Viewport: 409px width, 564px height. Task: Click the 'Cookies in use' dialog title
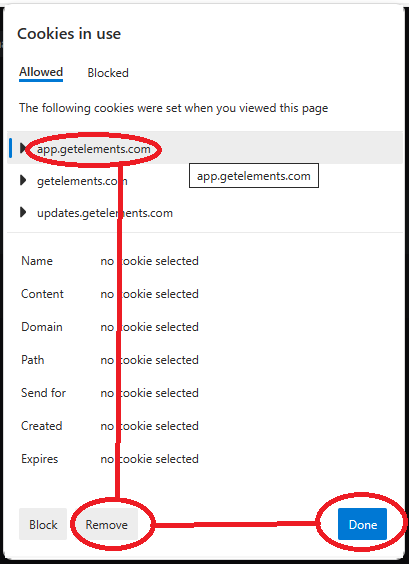tap(69, 34)
